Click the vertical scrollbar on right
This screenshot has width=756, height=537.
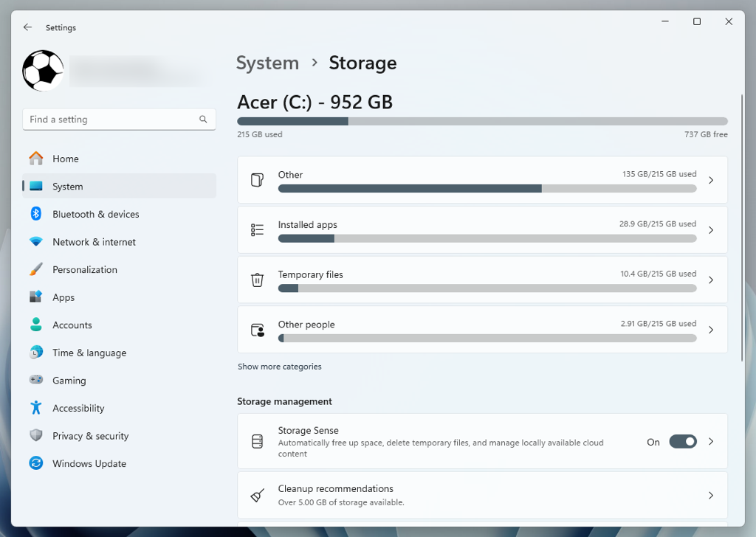tap(741, 227)
